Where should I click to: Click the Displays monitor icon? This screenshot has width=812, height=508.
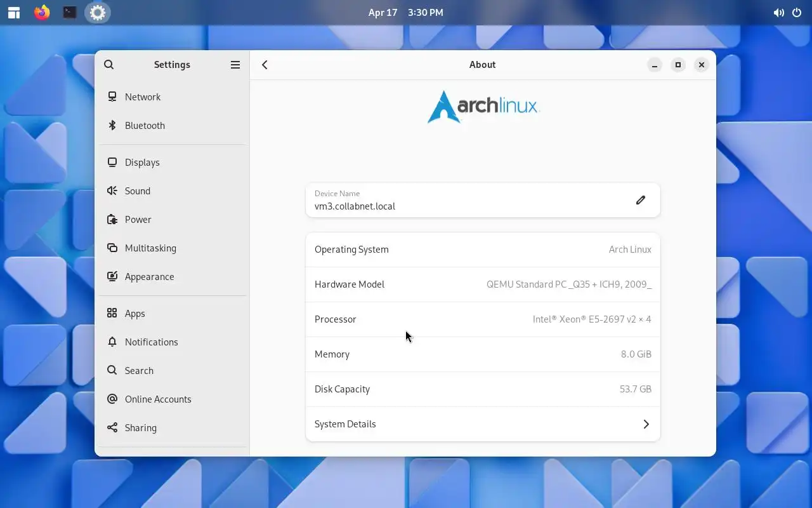coord(112,162)
